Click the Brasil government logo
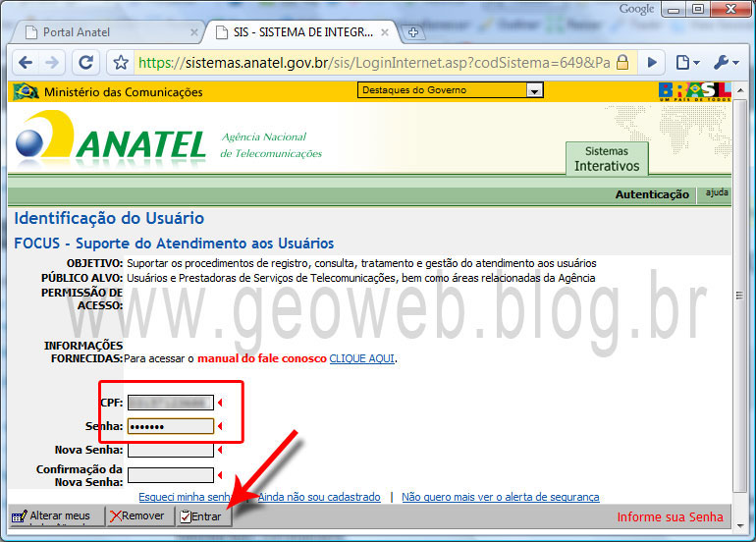This screenshot has height=542, width=756. (x=695, y=91)
